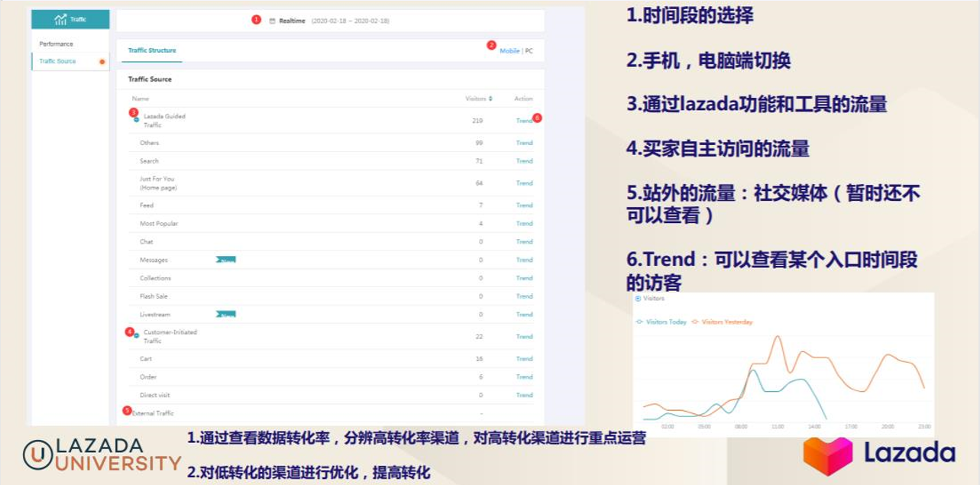Click the visitor count 71
The image size is (980, 485).
[x=479, y=161]
